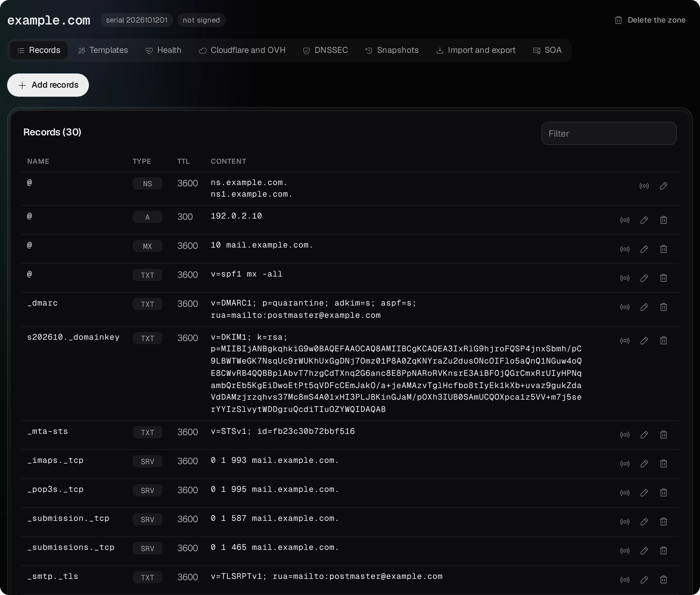The image size is (700, 595).
Task: Switch to the Health tab
Action: [163, 50]
